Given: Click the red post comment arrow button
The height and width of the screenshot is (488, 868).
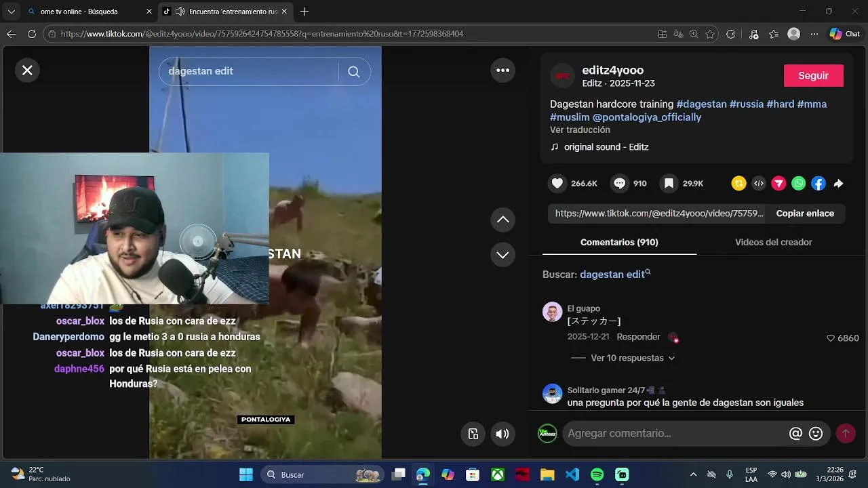Looking at the screenshot, I should click(846, 433).
